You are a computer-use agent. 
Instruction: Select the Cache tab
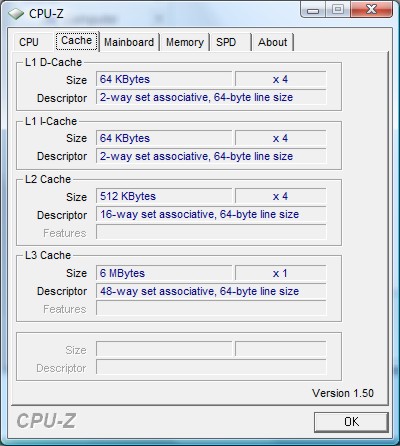click(x=76, y=41)
